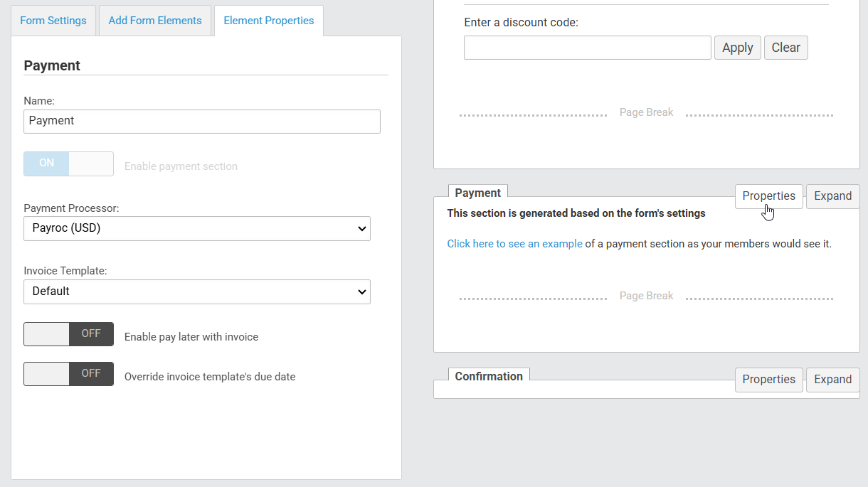Enable pay later with invoice
The width and height of the screenshot is (868, 487).
click(68, 333)
